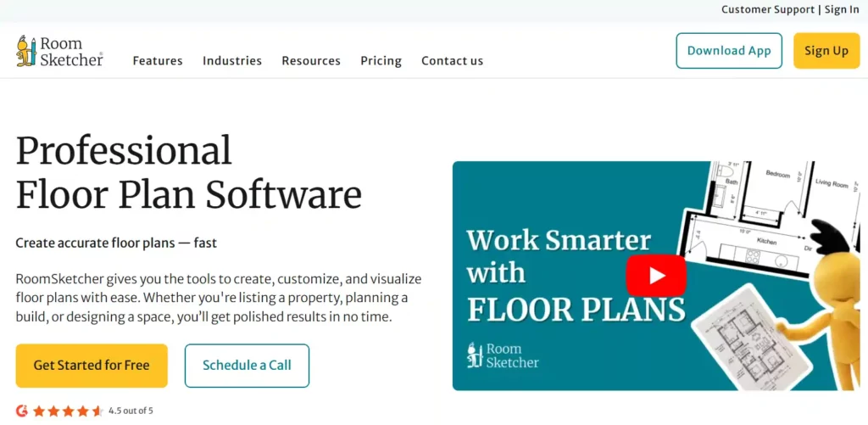Click the G2 review logo icon
The height and width of the screenshot is (425, 868).
point(22,411)
